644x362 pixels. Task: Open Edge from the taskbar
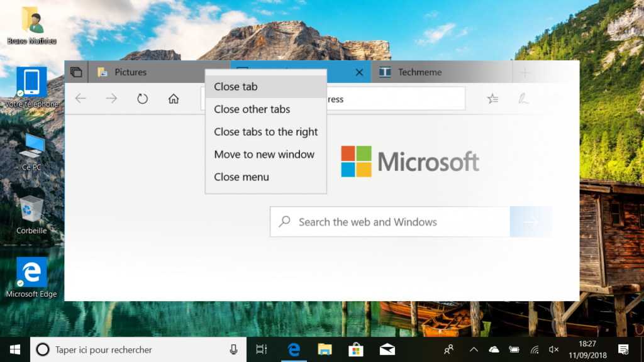(x=294, y=349)
